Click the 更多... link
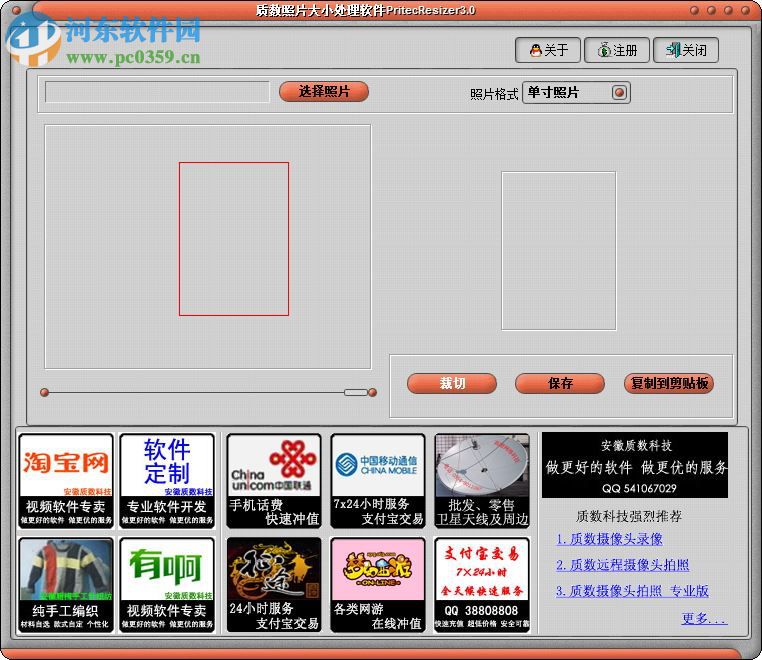 coord(705,618)
